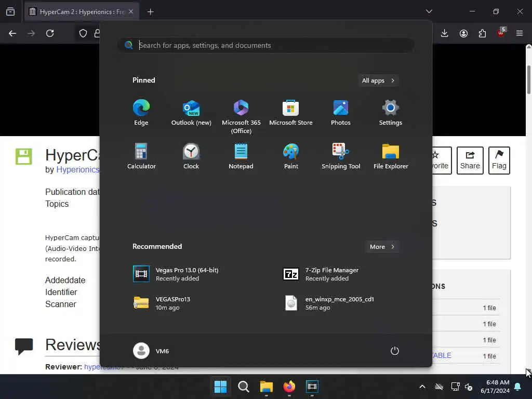Launch Paint from Start menu
Image resolution: width=532 pixels, height=399 pixels.
click(x=291, y=156)
